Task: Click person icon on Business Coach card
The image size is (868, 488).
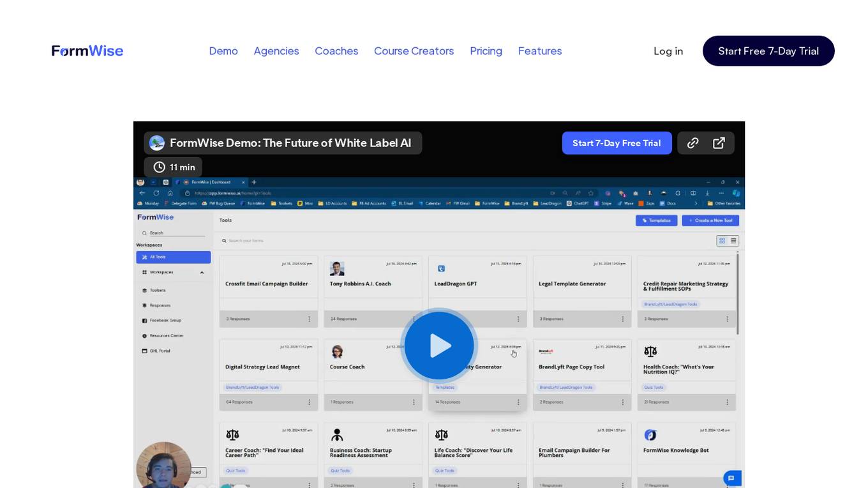Action: coord(337,435)
